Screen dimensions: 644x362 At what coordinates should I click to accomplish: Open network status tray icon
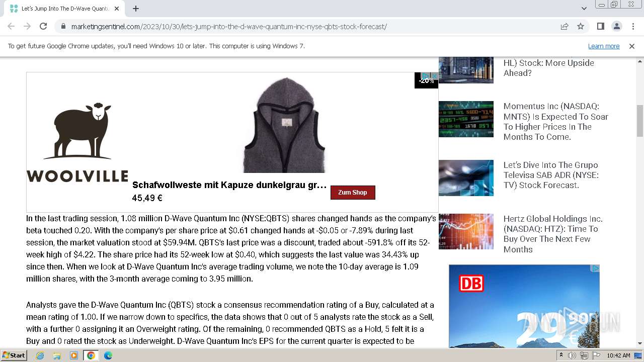point(584,355)
